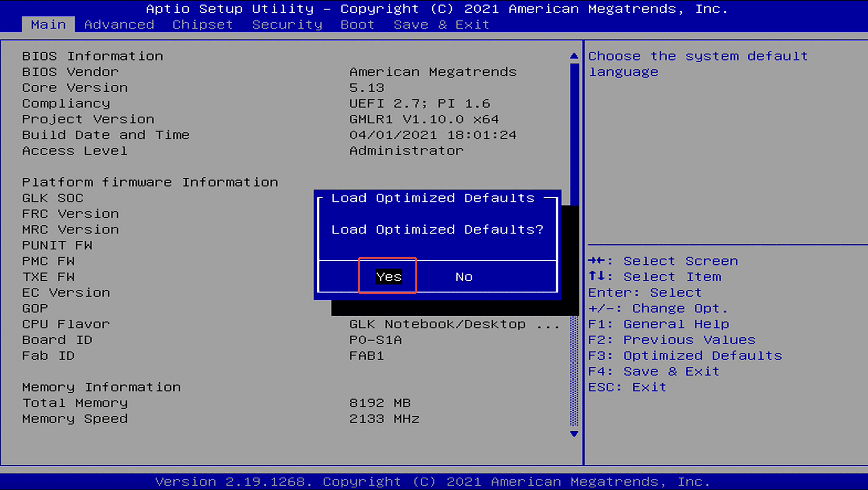
Task: Switch to the Boot tab
Action: click(357, 24)
